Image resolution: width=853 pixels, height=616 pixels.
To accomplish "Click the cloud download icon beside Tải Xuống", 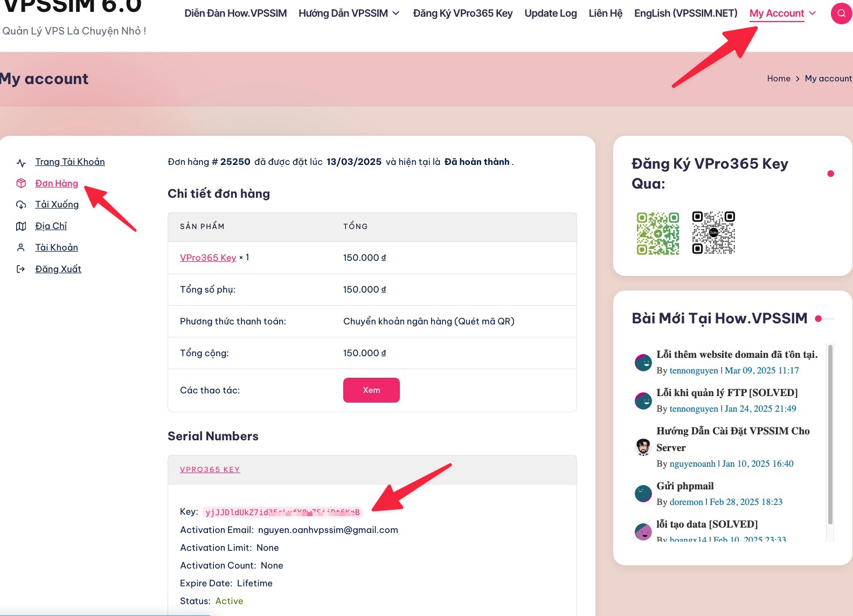I will click(x=21, y=205).
